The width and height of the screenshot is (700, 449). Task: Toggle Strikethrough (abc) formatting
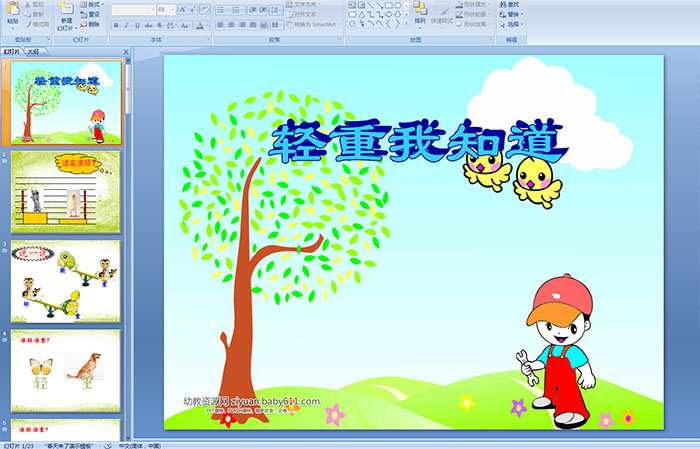pos(148,25)
